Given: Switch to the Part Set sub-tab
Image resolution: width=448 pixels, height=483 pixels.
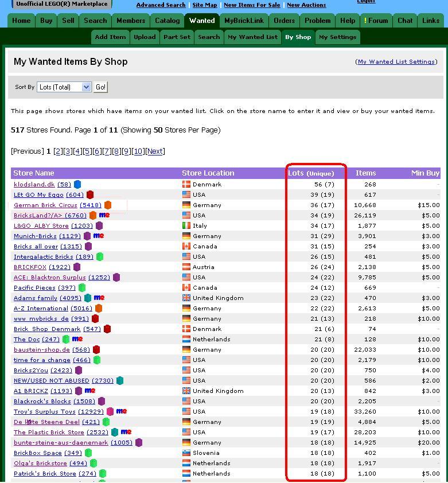Looking at the screenshot, I should pyautogui.click(x=177, y=37).
